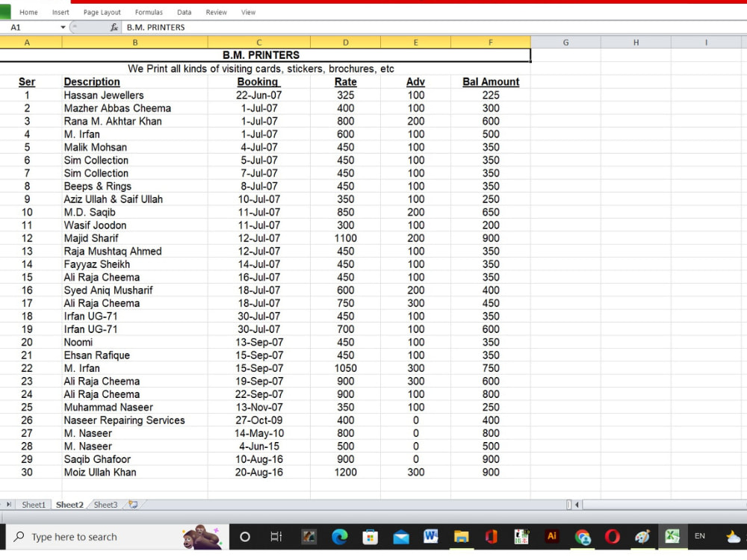Viewport: 747px width, 560px height.
Task: Launch Adobe Illustrator from the taskbar
Action: pyautogui.click(x=551, y=536)
